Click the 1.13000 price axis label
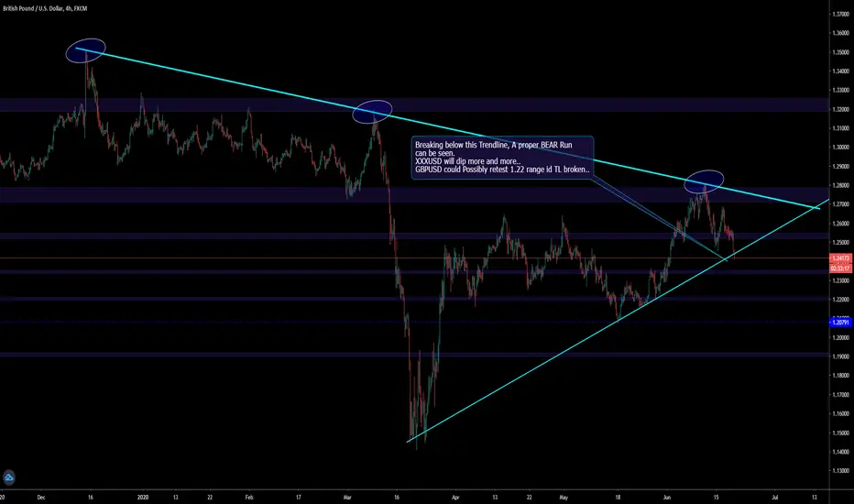The width and height of the screenshot is (854, 504). tap(841, 471)
